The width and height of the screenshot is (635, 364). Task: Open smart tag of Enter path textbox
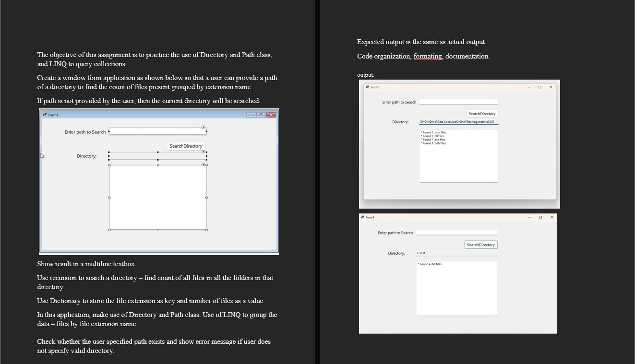click(x=203, y=127)
